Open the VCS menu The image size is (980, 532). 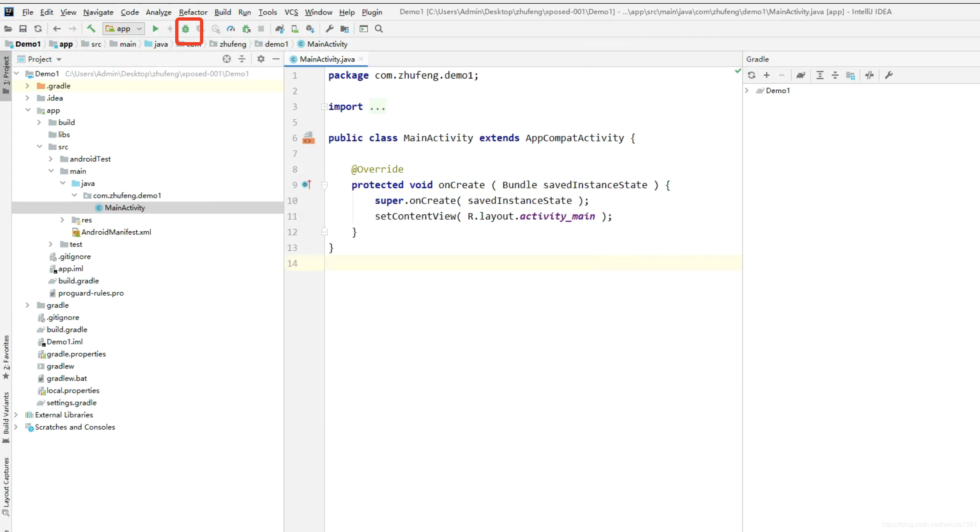tap(291, 12)
